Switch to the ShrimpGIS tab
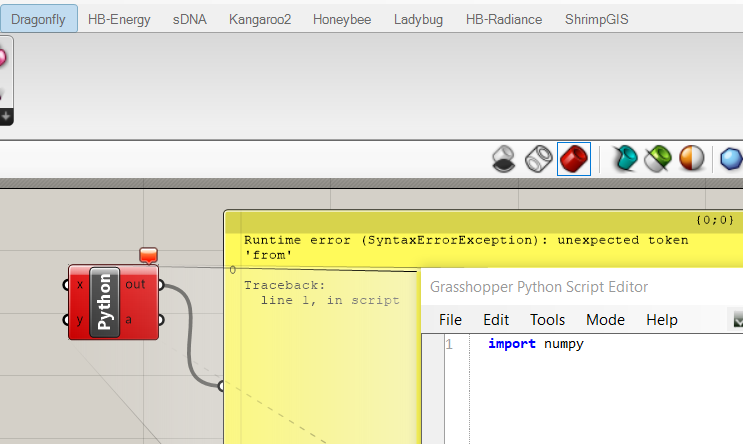Image resolution: width=743 pixels, height=444 pixels. (x=597, y=19)
